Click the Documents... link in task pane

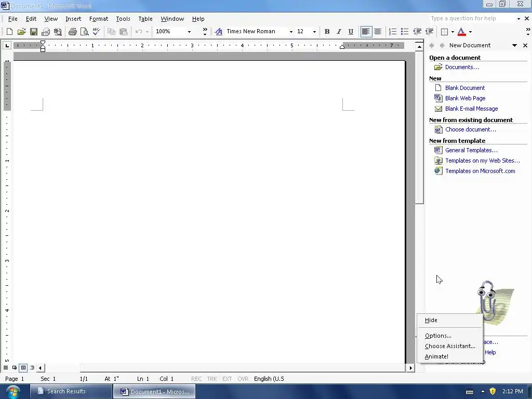click(462, 67)
